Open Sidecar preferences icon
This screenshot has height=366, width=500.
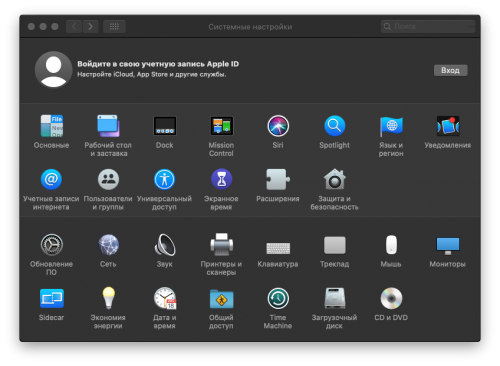coord(52,298)
